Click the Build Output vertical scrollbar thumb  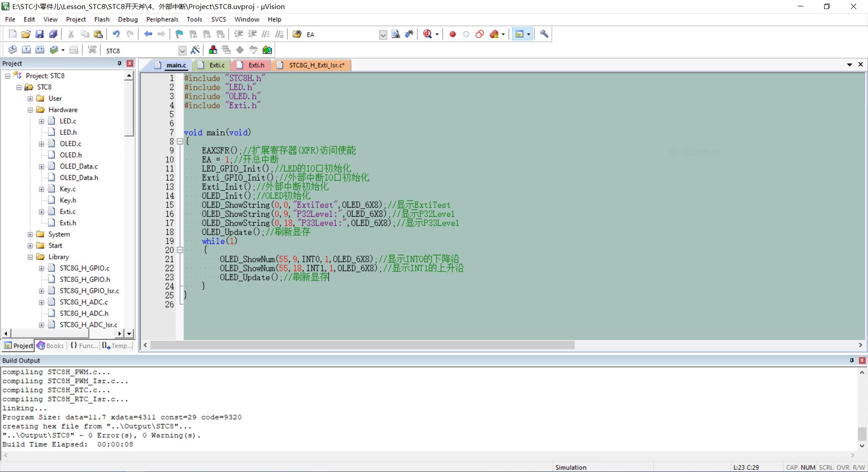click(x=862, y=434)
